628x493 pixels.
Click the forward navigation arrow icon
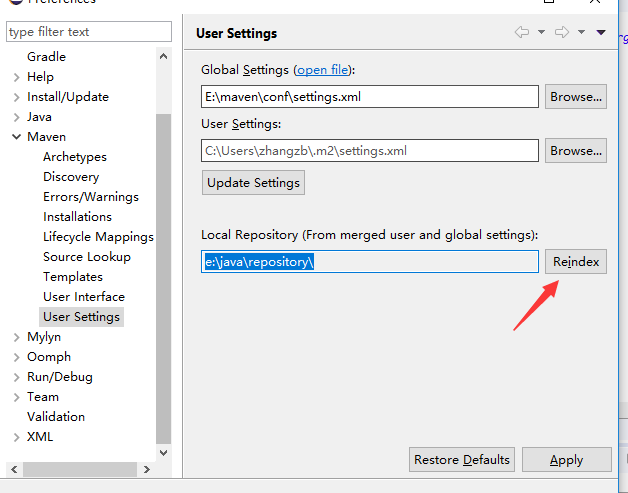tap(563, 33)
